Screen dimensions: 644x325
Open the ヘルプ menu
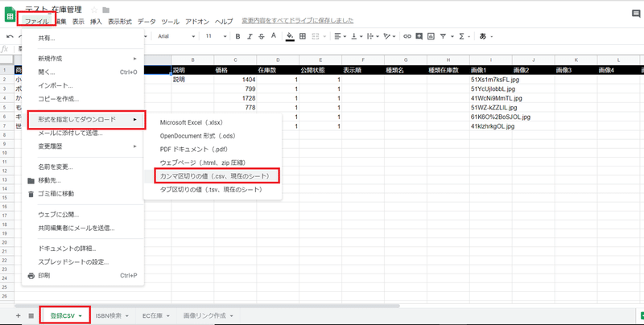click(224, 22)
